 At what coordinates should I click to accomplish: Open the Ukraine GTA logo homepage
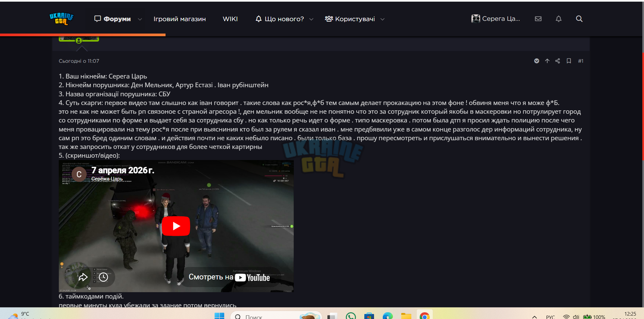[x=61, y=19]
